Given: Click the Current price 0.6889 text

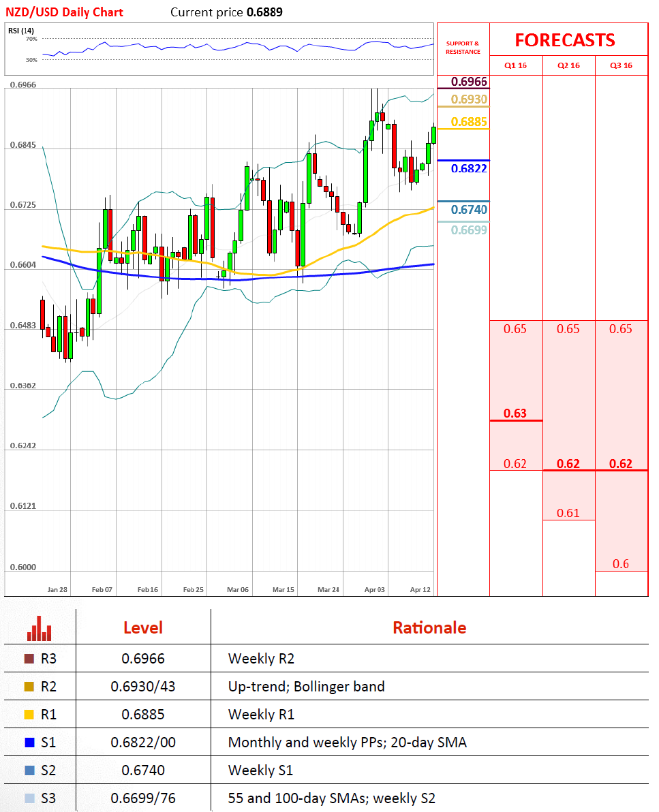Looking at the screenshot, I should tap(226, 12).
